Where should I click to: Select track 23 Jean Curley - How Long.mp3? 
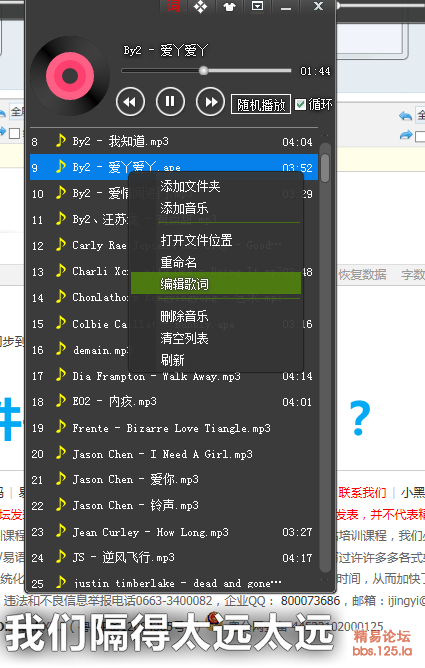pyautogui.click(x=174, y=532)
